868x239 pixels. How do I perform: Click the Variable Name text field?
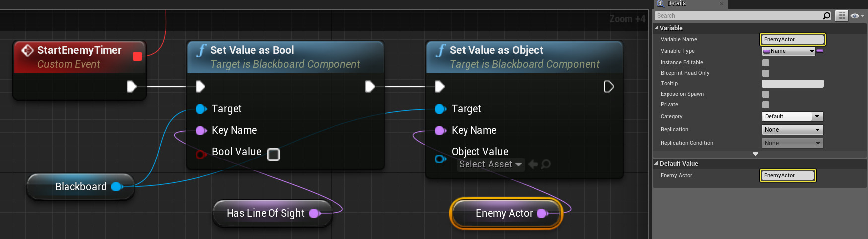click(x=793, y=39)
